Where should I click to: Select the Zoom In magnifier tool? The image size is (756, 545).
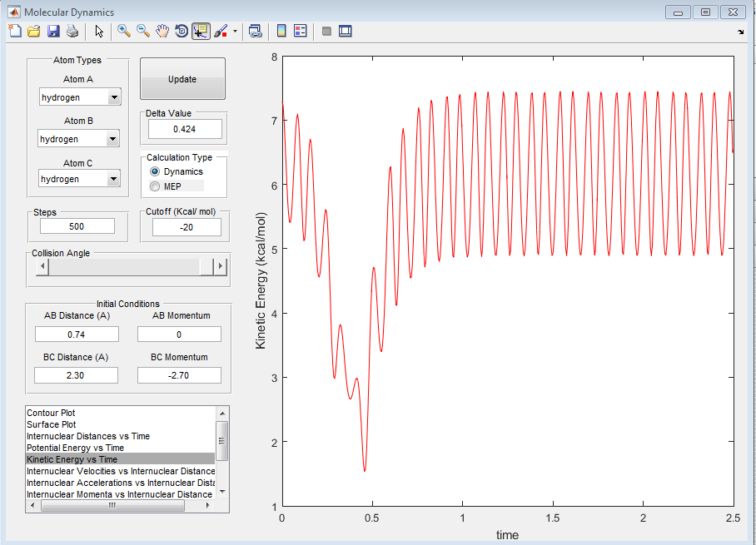(123, 32)
